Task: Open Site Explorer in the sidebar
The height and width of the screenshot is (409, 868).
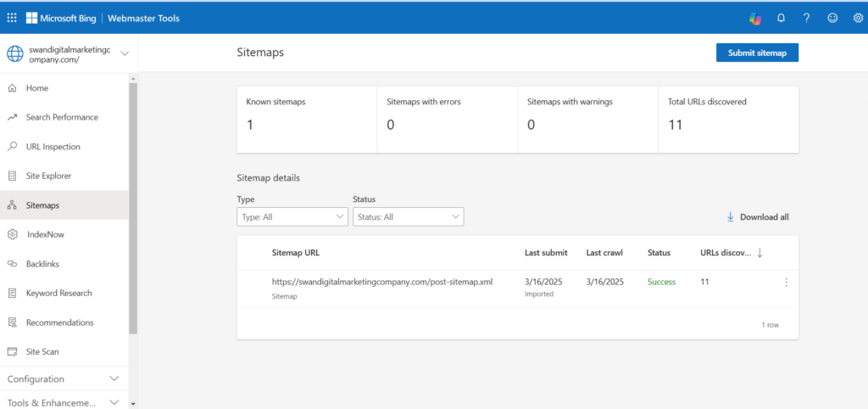Action: [64, 176]
